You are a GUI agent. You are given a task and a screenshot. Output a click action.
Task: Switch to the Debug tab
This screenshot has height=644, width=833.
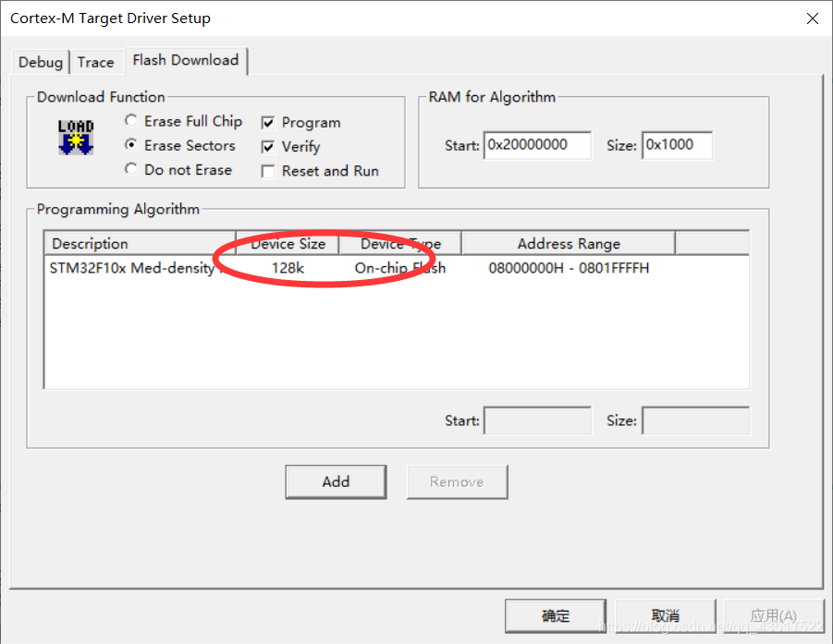tap(41, 62)
